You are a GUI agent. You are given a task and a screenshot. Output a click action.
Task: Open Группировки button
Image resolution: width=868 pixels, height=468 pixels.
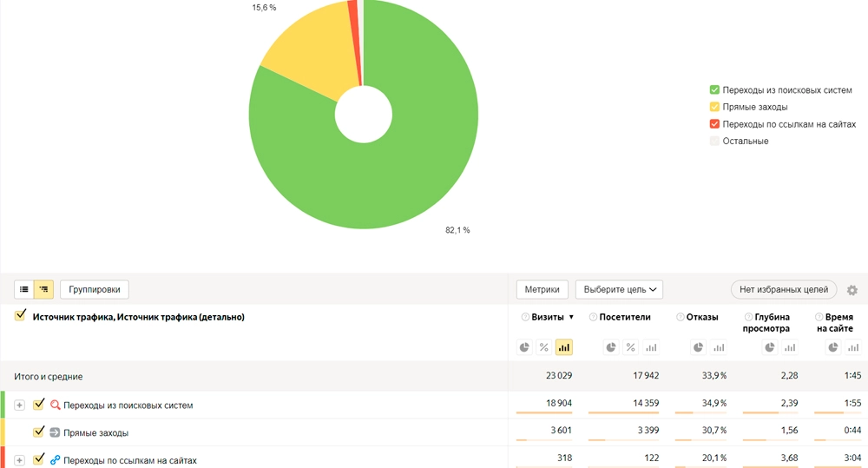(x=94, y=290)
